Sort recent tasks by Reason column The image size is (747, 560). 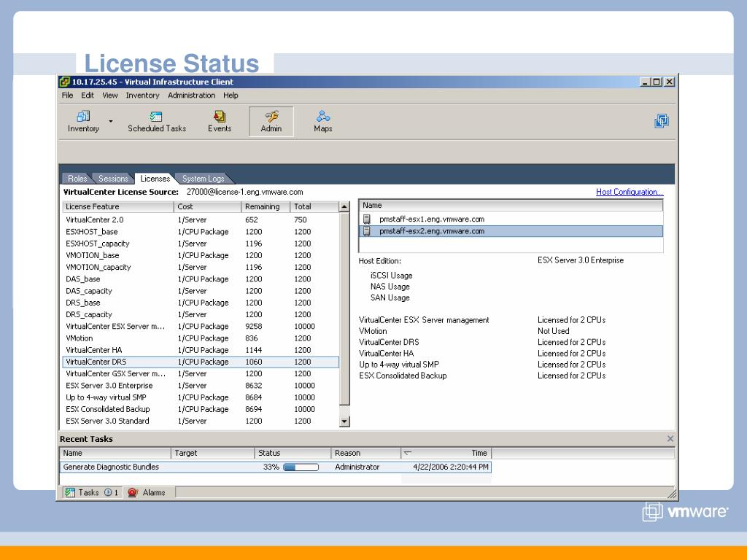[366, 453]
